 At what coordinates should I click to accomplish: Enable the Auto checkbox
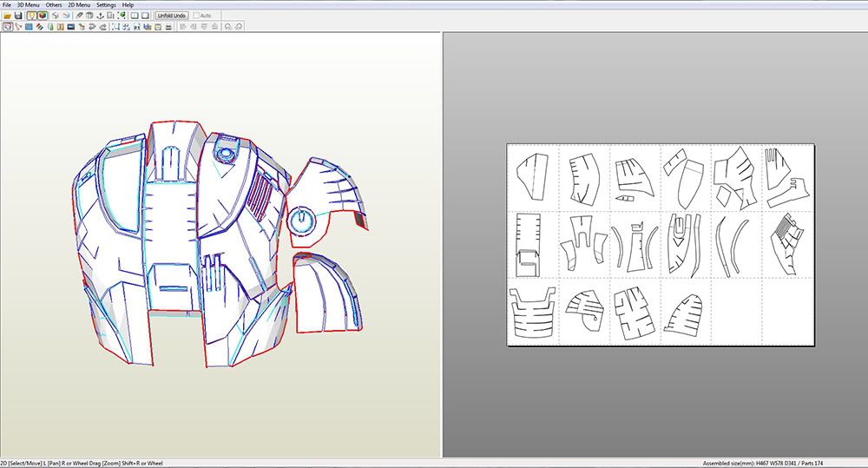coord(196,16)
